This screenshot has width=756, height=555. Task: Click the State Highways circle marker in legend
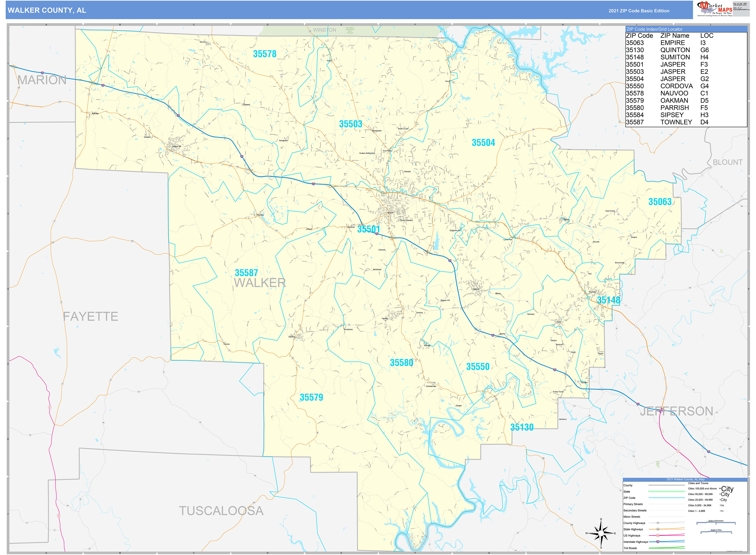658,529
